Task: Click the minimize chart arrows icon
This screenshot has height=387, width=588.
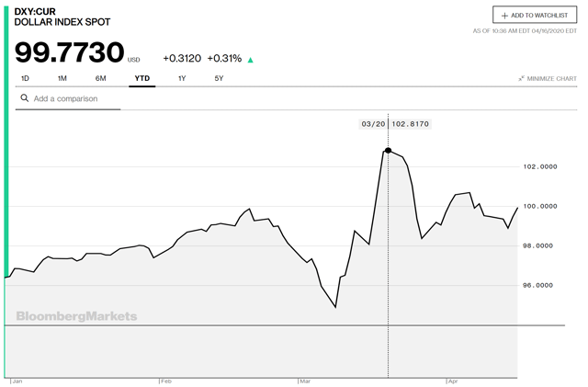Action: pyautogui.click(x=521, y=79)
